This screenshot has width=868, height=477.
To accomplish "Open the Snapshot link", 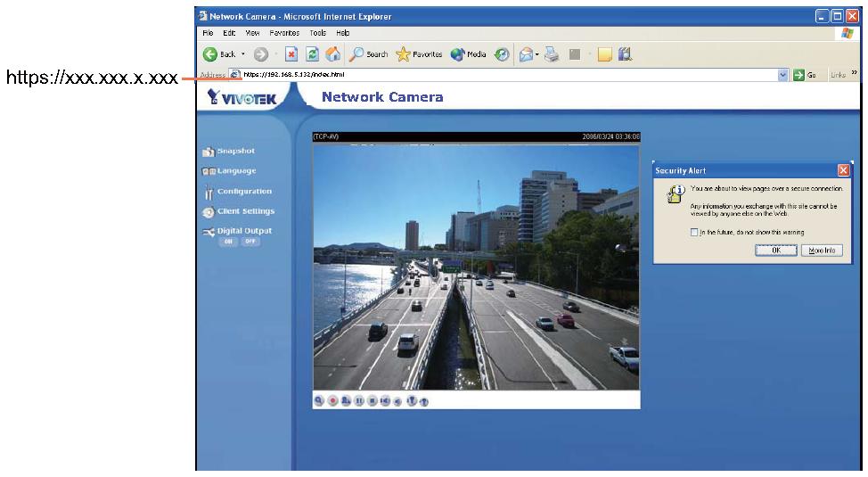I will tap(236, 151).
